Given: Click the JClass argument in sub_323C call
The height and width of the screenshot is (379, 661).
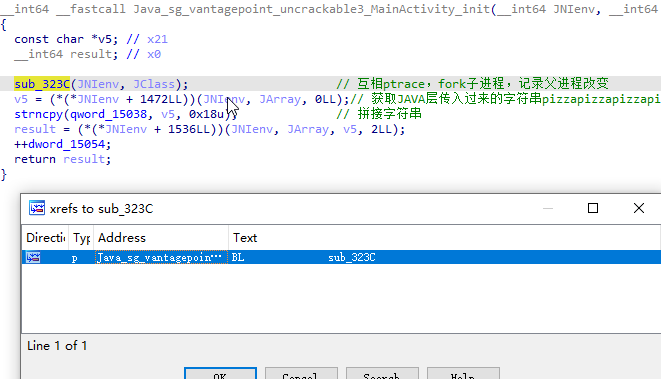Looking at the screenshot, I should click(153, 84).
